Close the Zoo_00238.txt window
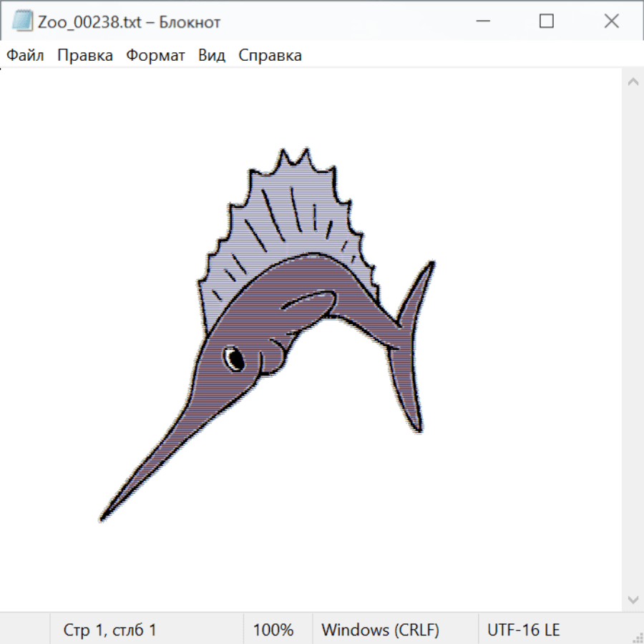644x644 pixels. click(611, 21)
